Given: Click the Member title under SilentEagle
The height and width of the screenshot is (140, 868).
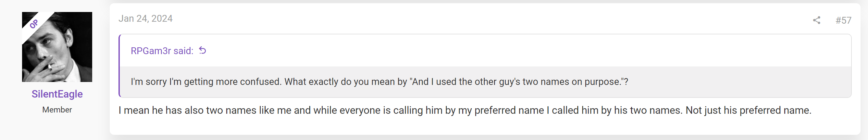Looking at the screenshot, I should coord(57,110).
